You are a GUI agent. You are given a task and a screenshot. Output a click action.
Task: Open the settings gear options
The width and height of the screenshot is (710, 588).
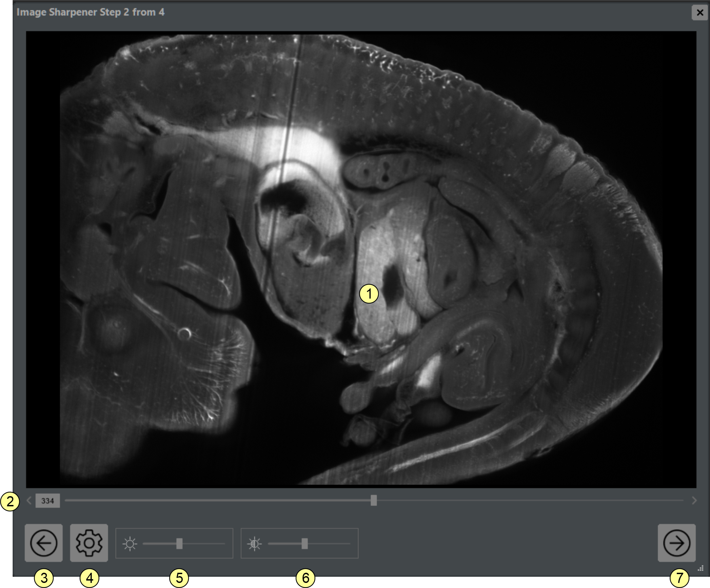(x=89, y=543)
